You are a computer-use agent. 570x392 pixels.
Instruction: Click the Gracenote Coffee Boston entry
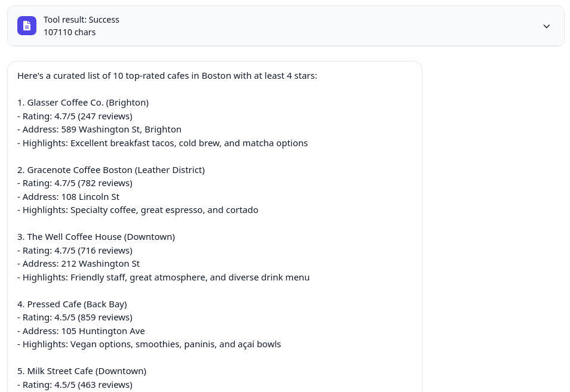pos(111,169)
